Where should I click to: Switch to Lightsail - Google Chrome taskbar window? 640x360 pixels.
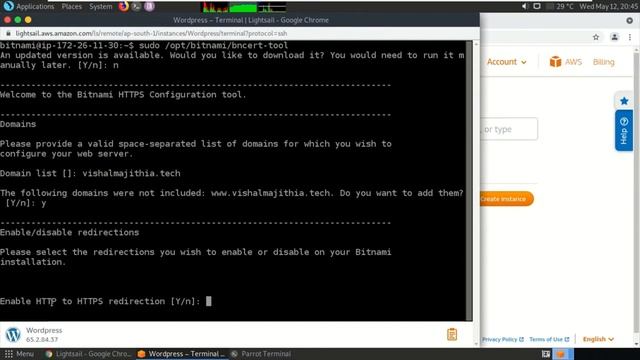click(89, 354)
